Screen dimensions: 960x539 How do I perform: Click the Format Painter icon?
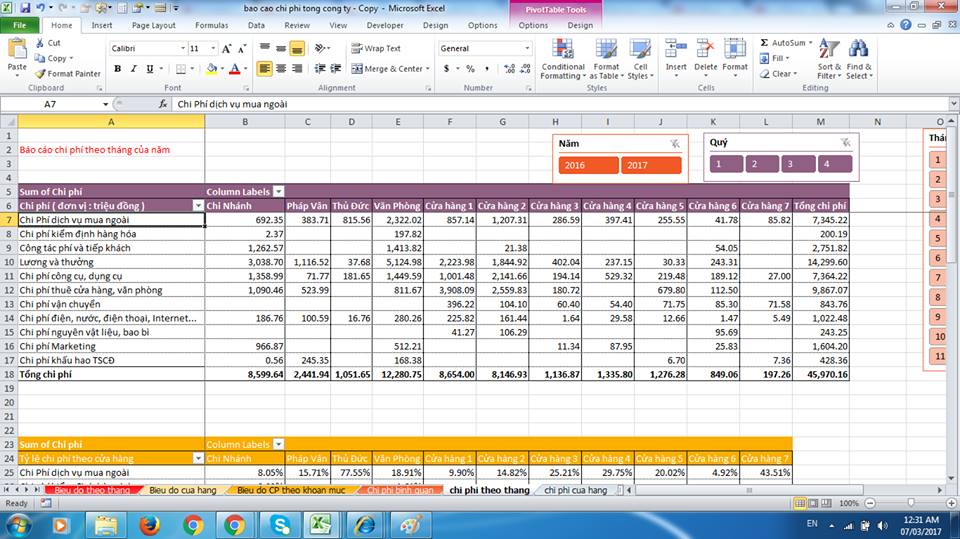coord(40,74)
